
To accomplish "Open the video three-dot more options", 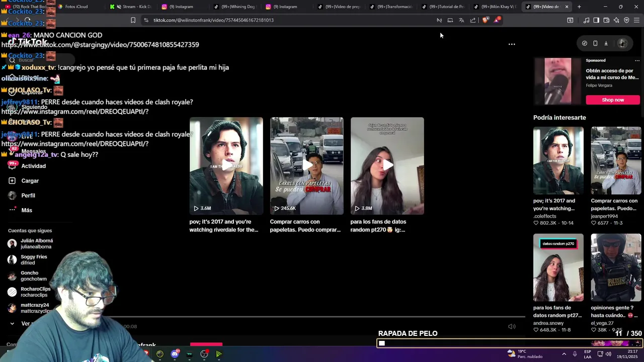I will click(512, 44).
